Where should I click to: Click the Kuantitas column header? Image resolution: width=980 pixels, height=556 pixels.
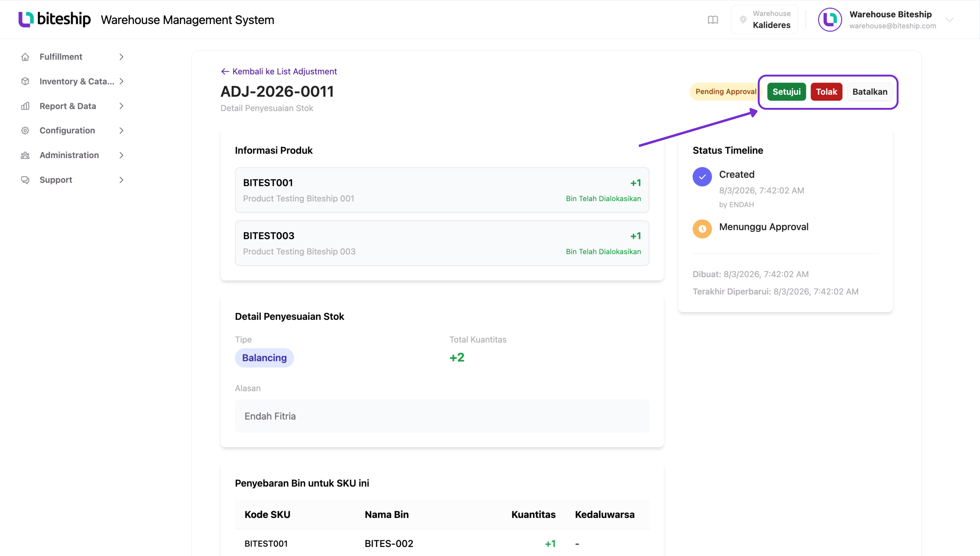point(533,514)
